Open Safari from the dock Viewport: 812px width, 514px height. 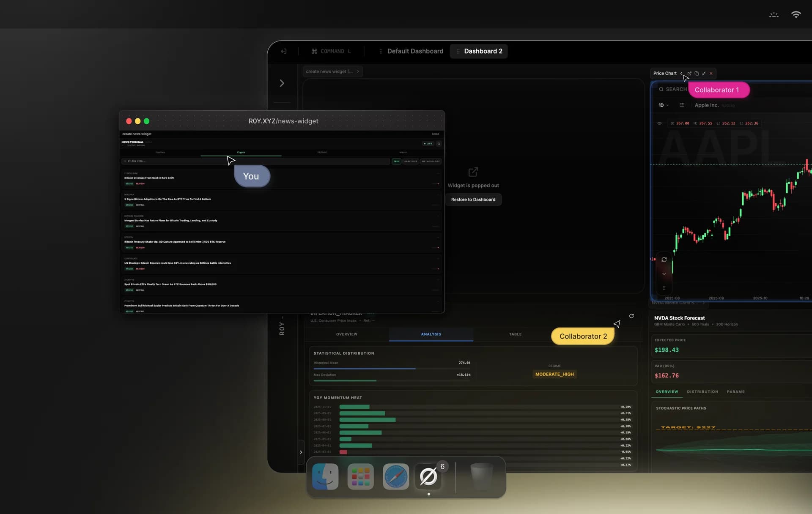[x=396, y=476]
